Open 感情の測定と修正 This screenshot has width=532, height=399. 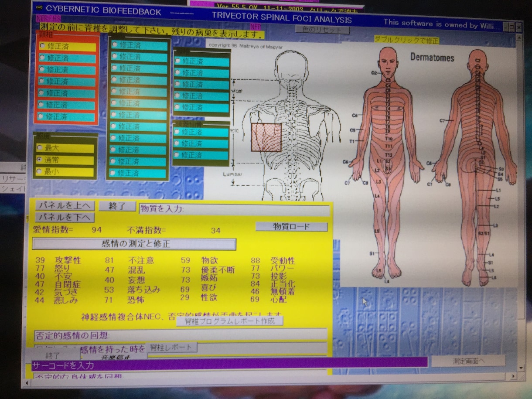[x=134, y=244]
